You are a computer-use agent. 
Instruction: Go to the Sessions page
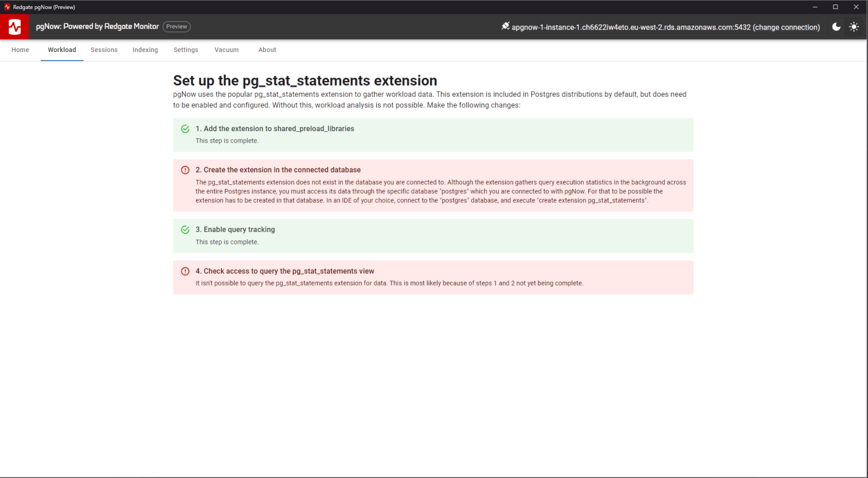(x=104, y=50)
